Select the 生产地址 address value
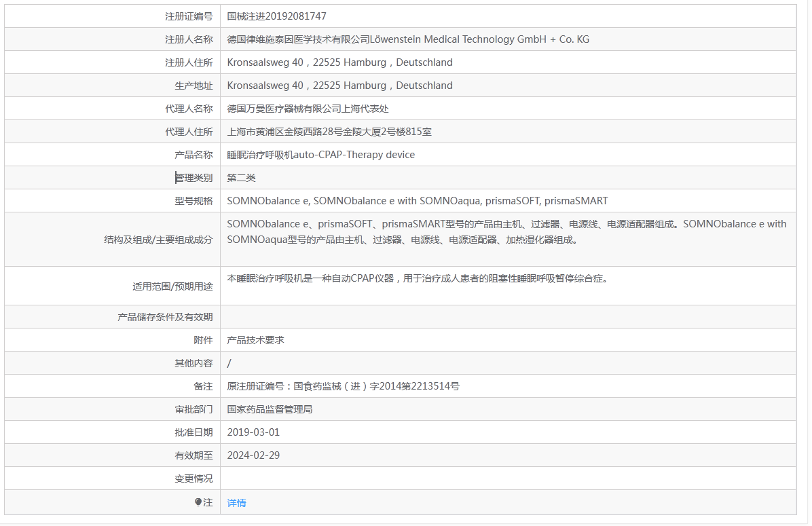 (339, 86)
